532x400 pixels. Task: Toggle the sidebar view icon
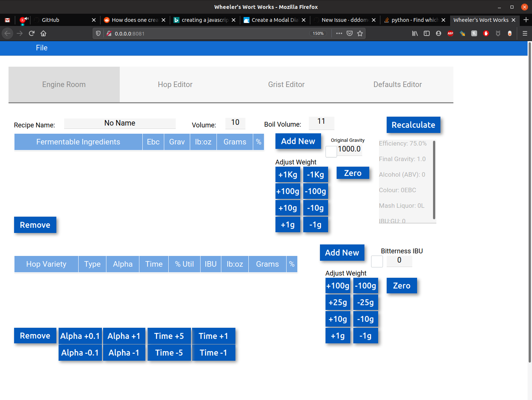[427, 33]
